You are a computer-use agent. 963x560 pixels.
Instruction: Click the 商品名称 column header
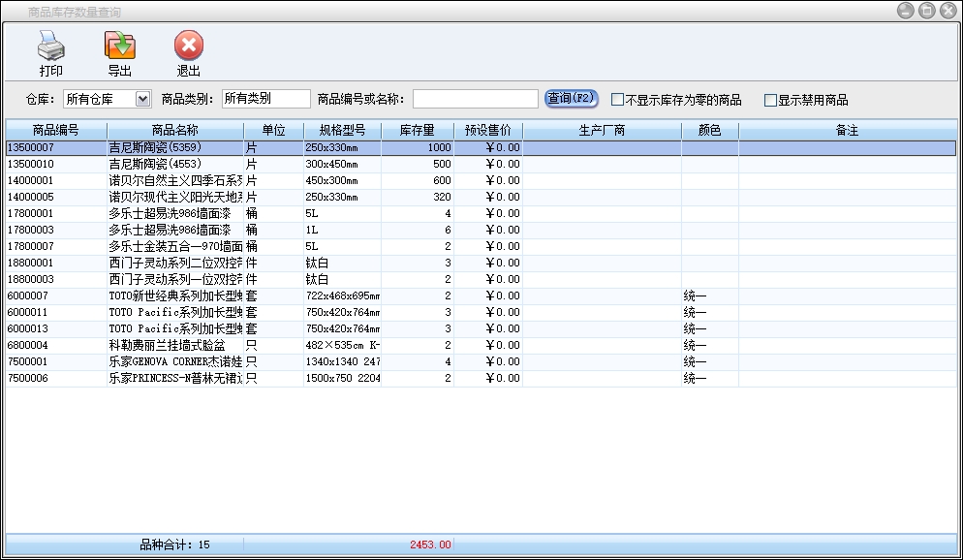click(174, 130)
